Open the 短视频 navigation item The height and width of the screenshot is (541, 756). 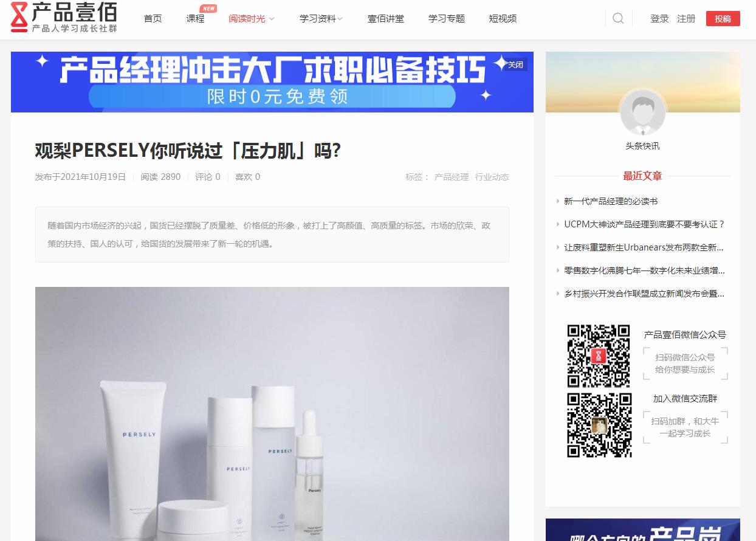(503, 19)
